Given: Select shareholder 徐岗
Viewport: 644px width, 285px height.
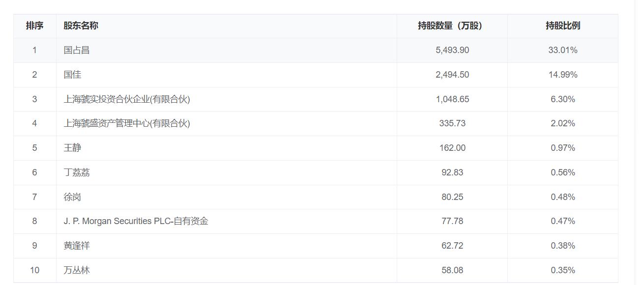Looking at the screenshot, I should pos(72,197).
